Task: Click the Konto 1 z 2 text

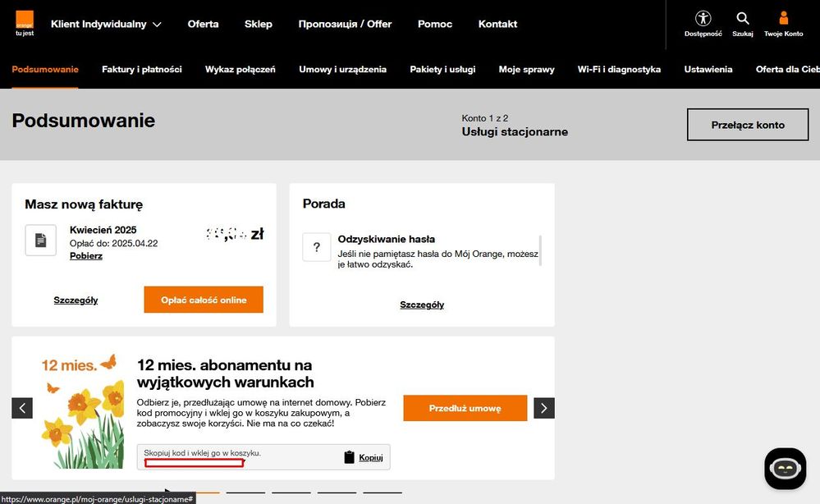Action: [485, 118]
